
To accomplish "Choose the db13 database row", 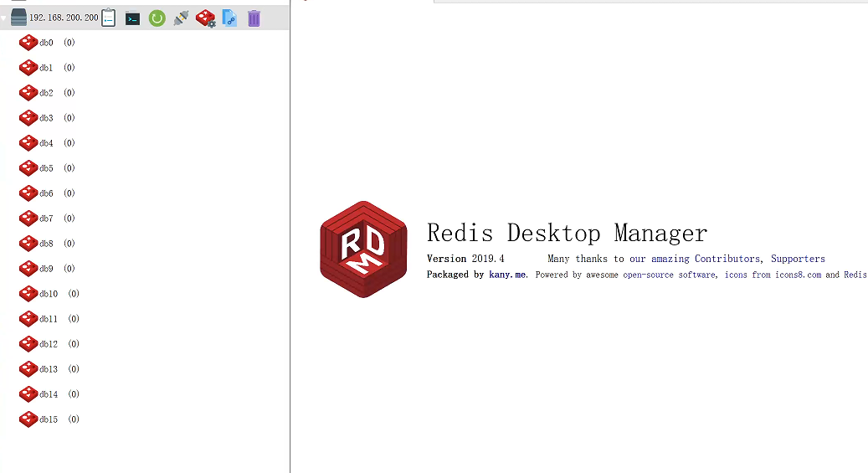I will coord(49,369).
